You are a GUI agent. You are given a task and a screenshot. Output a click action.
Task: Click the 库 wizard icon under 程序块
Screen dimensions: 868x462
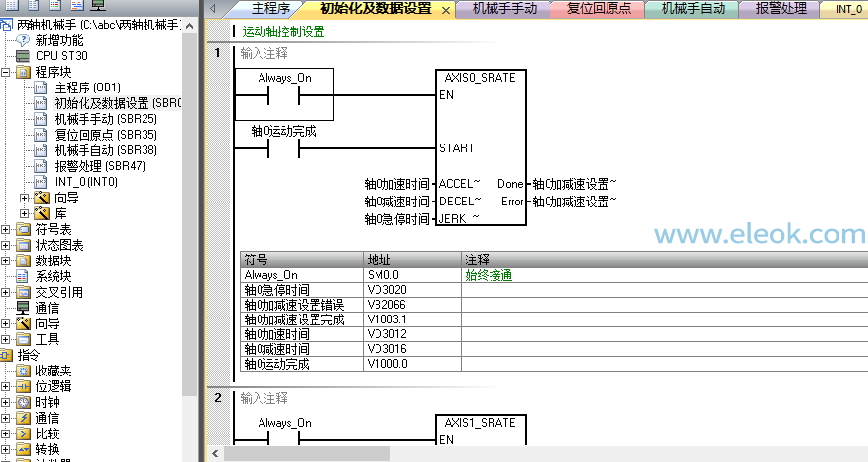point(42,213)
